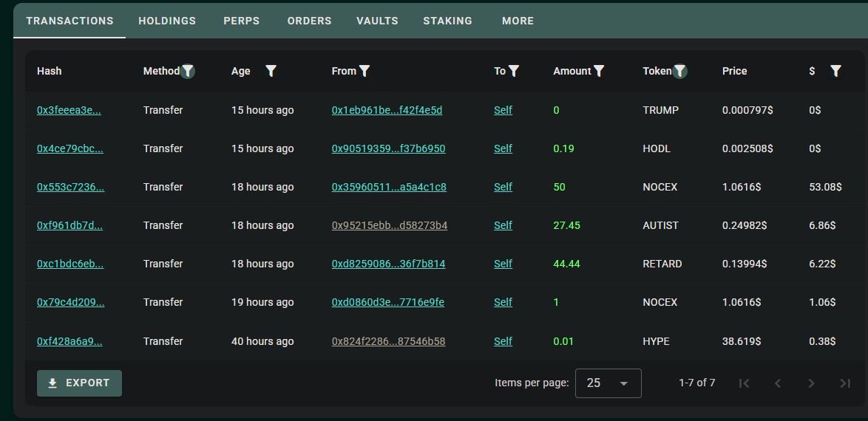The height and width of the screenshot is (421, 868).
Task: Click Self link in HODL row
Action: tap(503, 148)
